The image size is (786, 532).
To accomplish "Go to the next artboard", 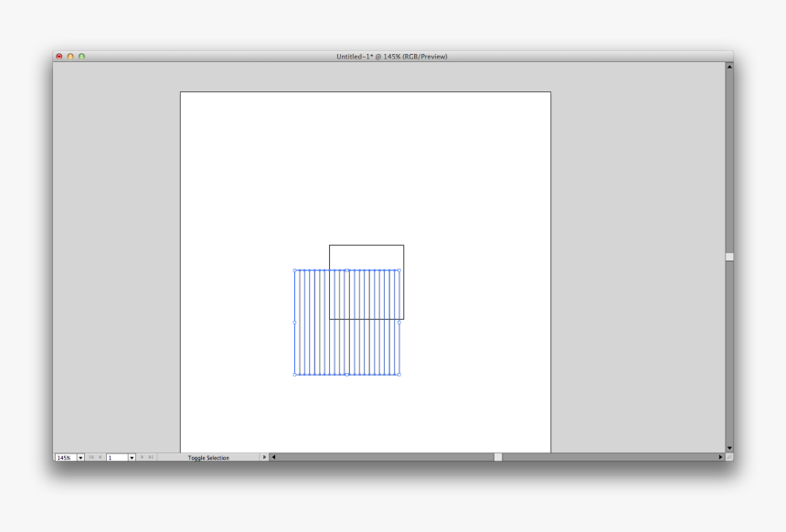I will click(x=142, y=457).
